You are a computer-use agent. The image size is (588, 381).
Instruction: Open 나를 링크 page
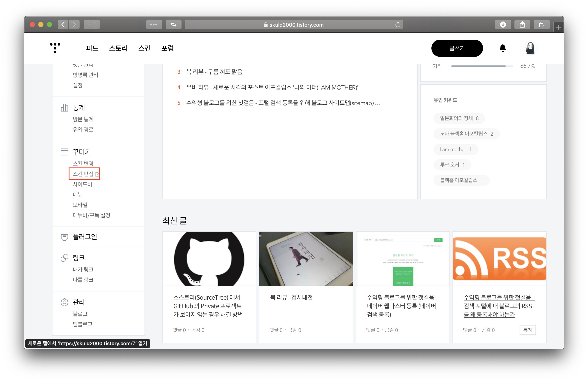83,280
